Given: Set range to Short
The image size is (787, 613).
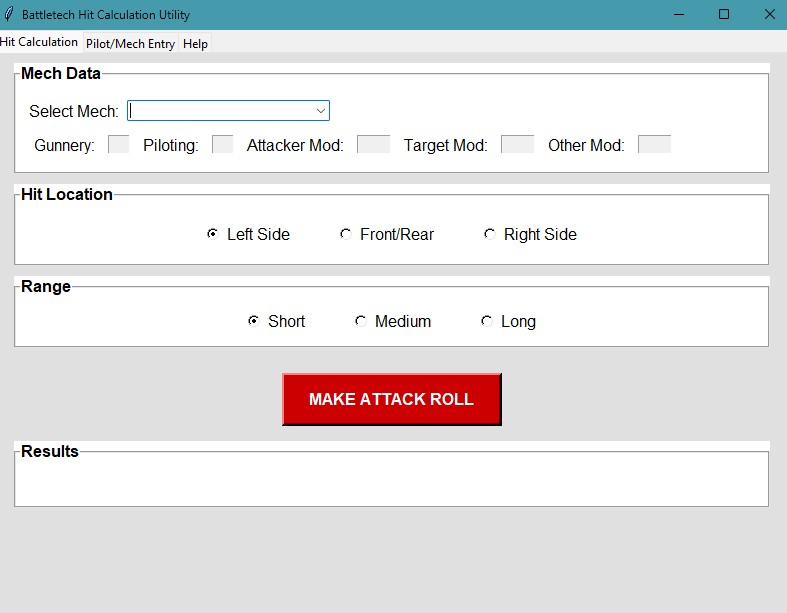Looking at the screenshot, I should coord(254,321).
